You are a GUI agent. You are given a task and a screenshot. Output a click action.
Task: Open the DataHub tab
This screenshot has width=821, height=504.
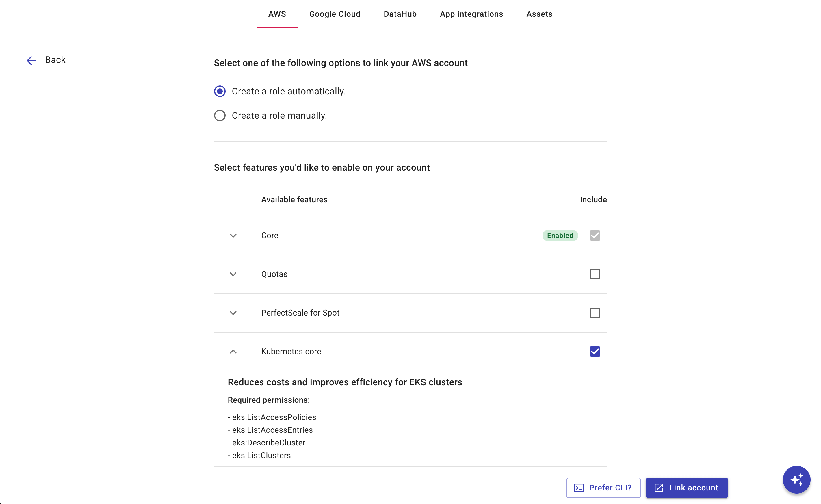(400, 14)
